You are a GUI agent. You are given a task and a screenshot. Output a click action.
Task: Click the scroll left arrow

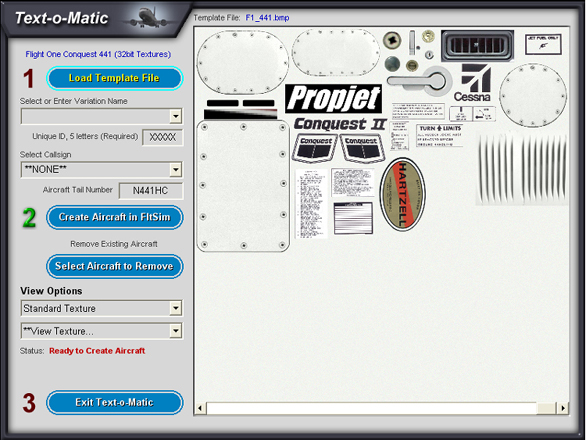point(200,408)
